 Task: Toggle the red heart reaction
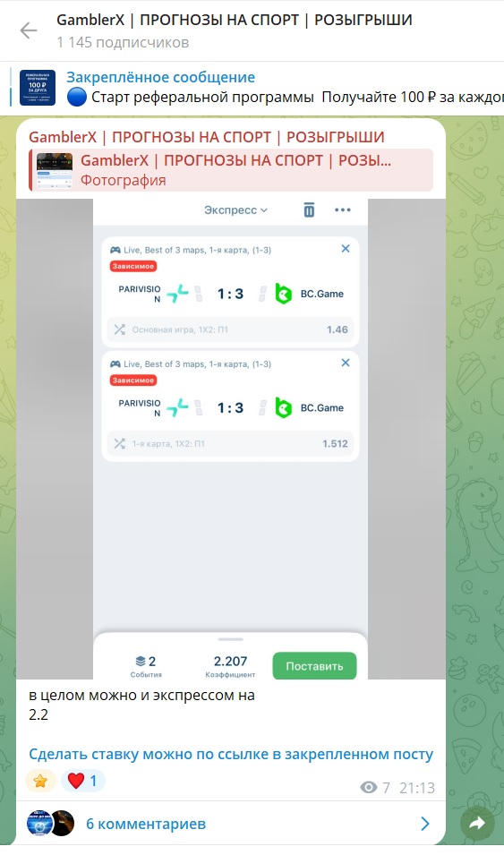[83, 781]
